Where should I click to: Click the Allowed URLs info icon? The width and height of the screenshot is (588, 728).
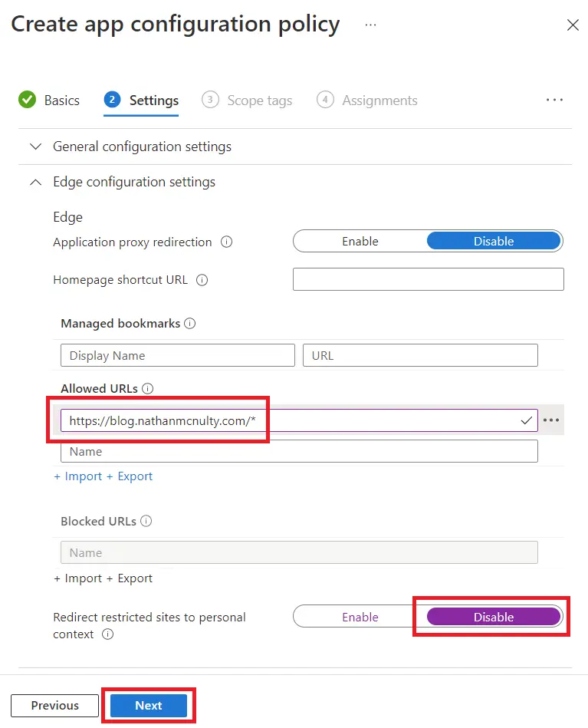148,389
